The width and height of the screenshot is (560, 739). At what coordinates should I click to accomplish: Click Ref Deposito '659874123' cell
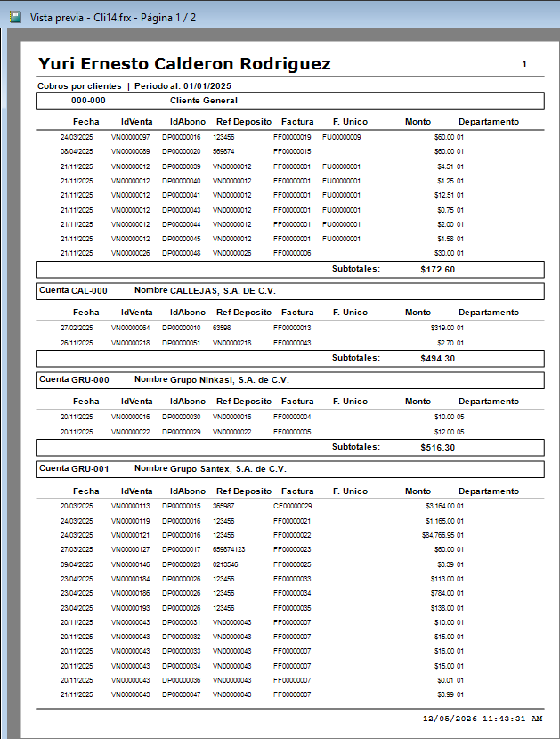click(229, 549)
